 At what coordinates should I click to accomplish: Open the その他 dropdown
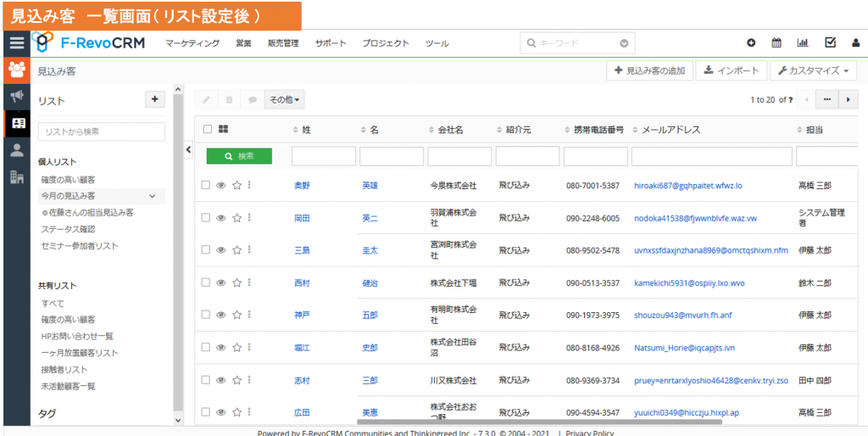pyautogui.click(x=285, y=100)
